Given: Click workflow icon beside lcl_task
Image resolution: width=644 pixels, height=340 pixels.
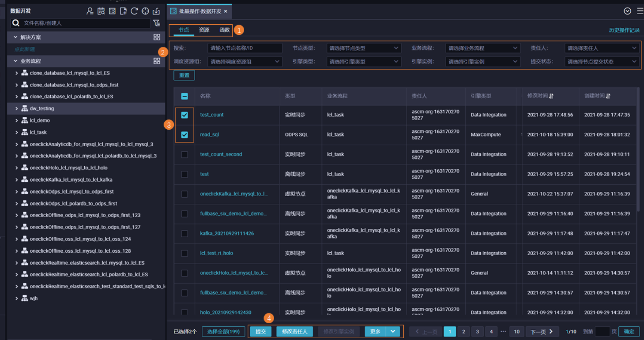Looking at the screenshot, I should tap(25, 132).
